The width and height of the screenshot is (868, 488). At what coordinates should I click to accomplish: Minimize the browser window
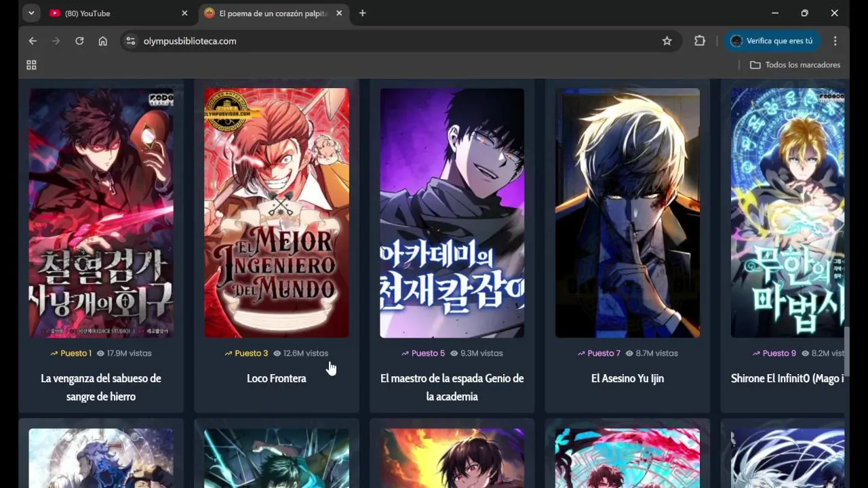pos(775,13)
